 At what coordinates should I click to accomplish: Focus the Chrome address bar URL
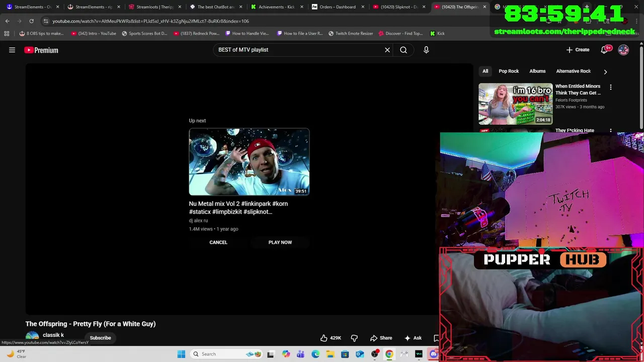click(x=150, y=21)
